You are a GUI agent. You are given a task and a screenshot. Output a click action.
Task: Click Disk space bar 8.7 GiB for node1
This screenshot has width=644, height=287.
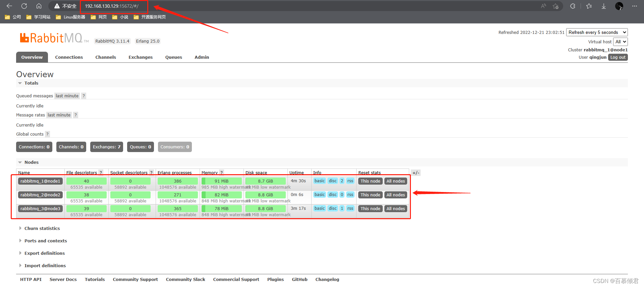[266, 181]
